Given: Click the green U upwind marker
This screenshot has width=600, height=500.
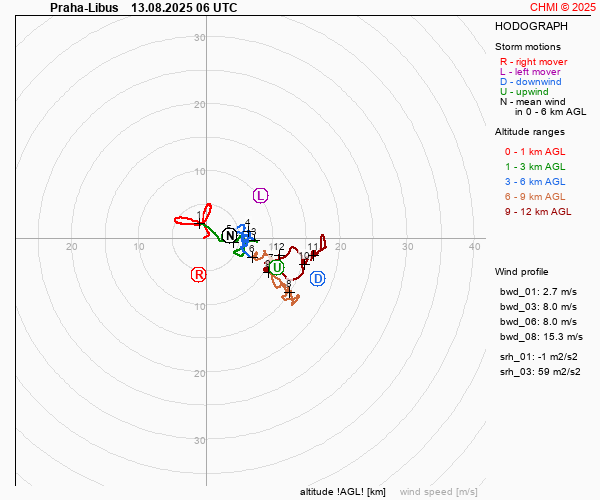Looking at the screenshot, I should pos(277,267).
